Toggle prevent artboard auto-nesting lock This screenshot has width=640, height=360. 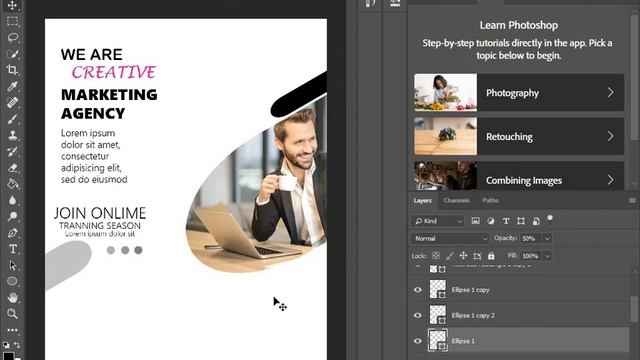click(x=477, y=256)
